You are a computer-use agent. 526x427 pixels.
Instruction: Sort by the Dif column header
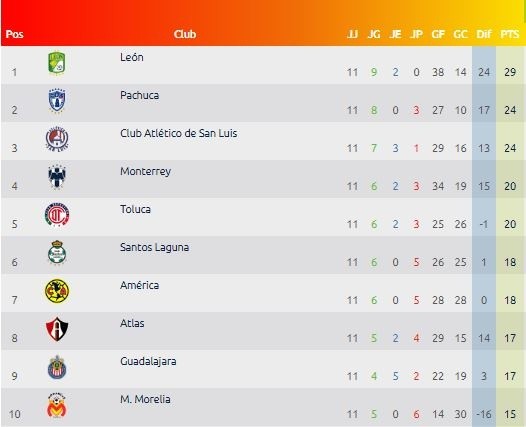click(x=483, y=34)
